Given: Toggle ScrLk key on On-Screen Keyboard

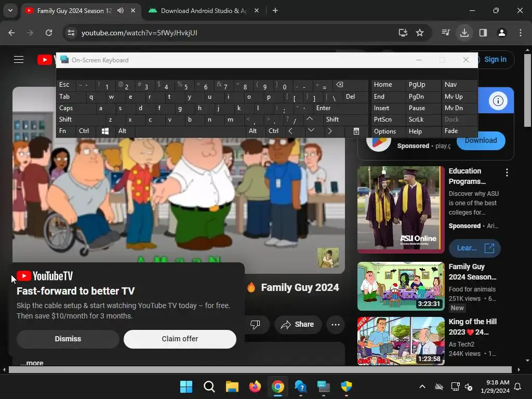Looking at the screenshot, I should click(x=423, y=119).
